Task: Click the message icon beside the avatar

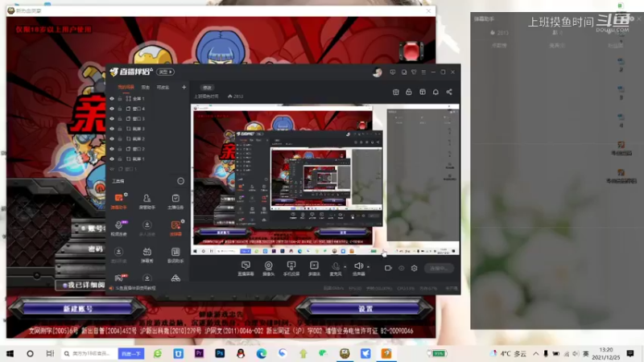Action: point(393,72)
